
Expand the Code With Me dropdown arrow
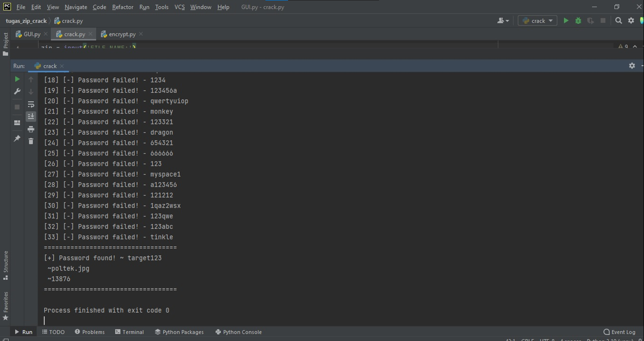point(507,21)
